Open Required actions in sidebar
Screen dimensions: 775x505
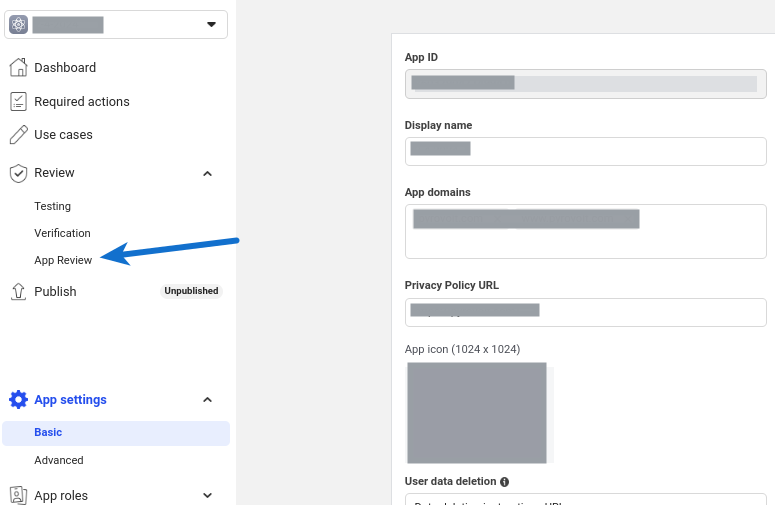tap(82, 101)
